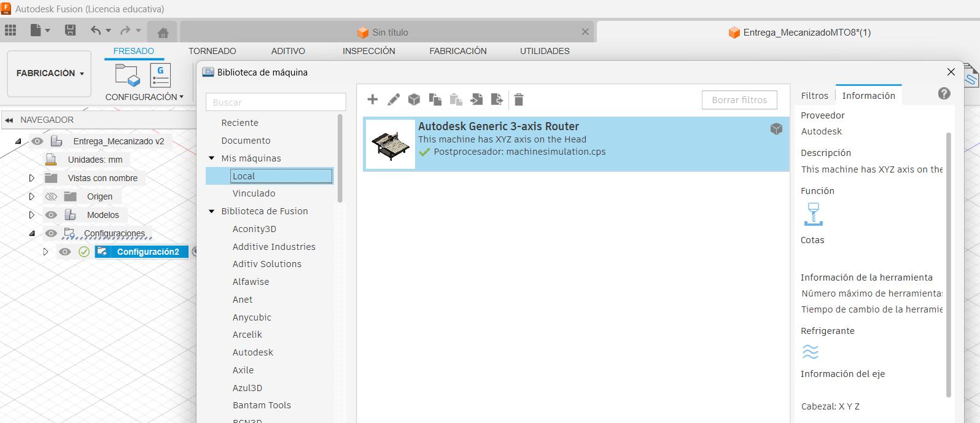Image resolution: width=980 pixels, height=423 pixels.
Task: Click the File document icon
Action: pyautogui.click(x=36, y=30)
